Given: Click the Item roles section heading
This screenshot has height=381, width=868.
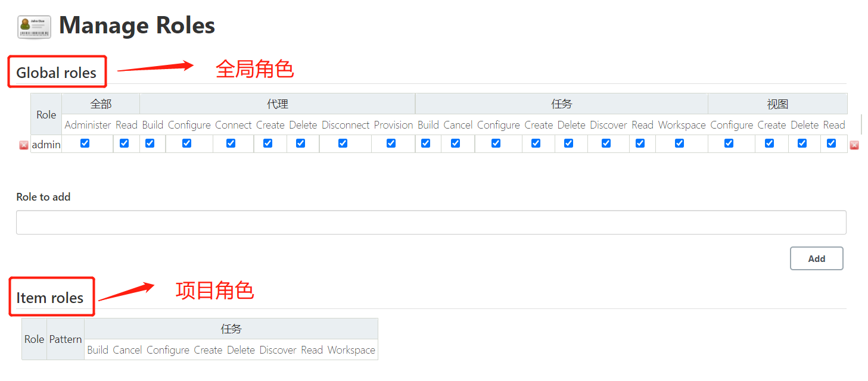Looking at the screenshot, I should [x=49, y=298].
